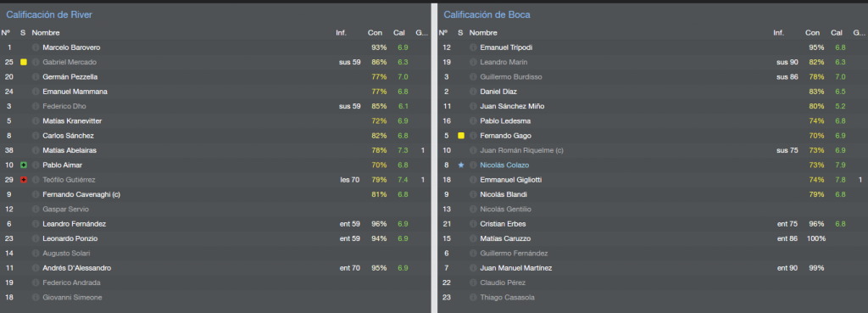Select Juan Román Riquelme row
Image resolution: width=868 pixels, height=313 pixels.
[x=653, y=150]
